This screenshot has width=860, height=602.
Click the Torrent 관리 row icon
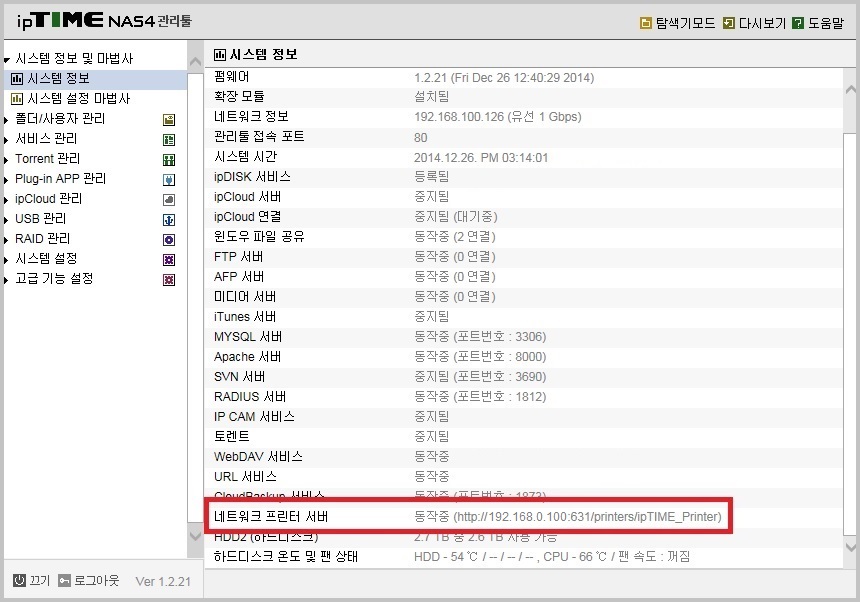tap(169, 160)
